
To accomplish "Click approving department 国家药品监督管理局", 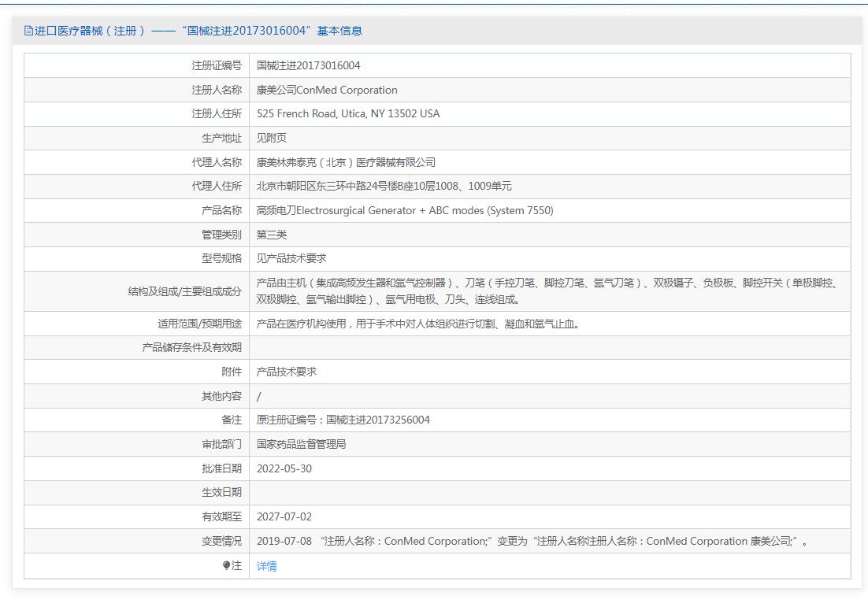I will [x=301, y=444].
